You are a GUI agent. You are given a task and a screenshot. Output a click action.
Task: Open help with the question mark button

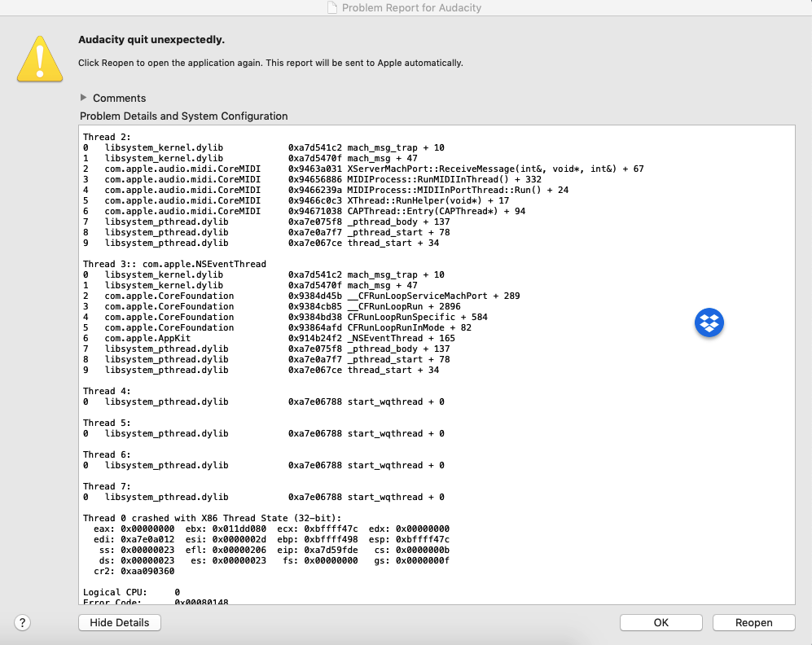point(22,623)
